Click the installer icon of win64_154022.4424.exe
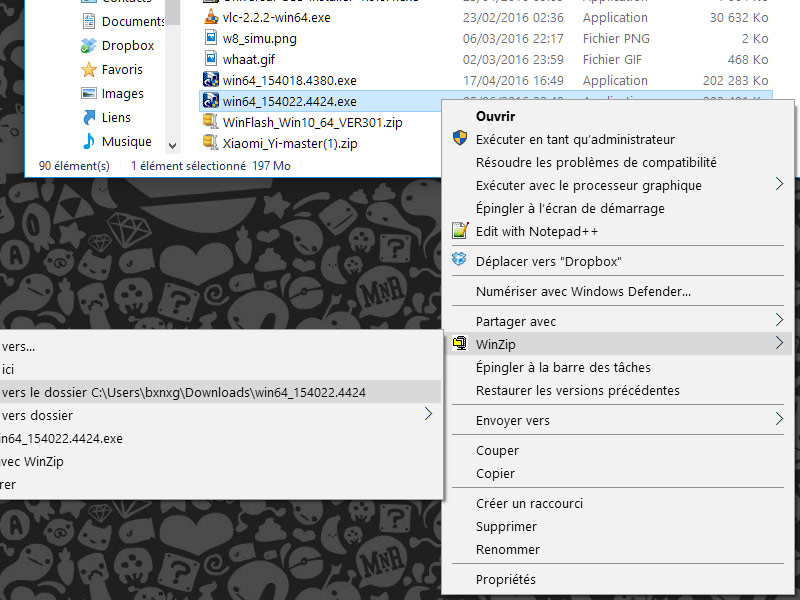The image size is (800, 600). click(211, 101)
